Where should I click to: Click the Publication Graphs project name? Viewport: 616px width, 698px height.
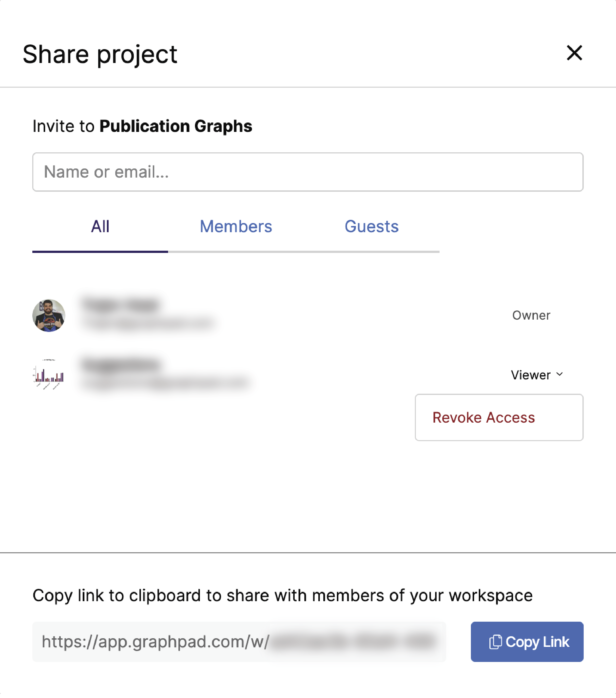pyautogui.click(x=176, y=126)
